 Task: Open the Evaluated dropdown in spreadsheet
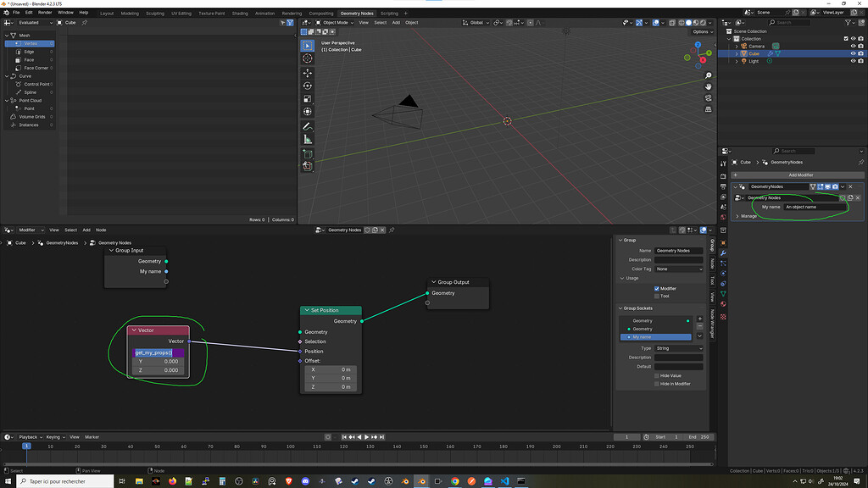tap(35, 23)
